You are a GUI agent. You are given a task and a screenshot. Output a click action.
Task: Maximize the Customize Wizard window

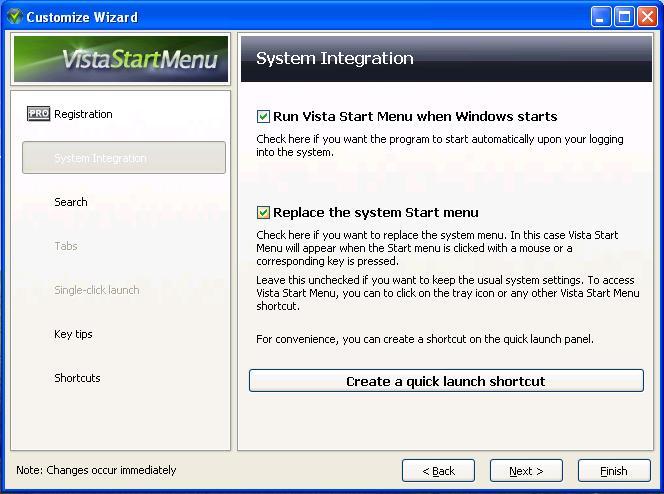pyautogui.click(x=624, y=17)
